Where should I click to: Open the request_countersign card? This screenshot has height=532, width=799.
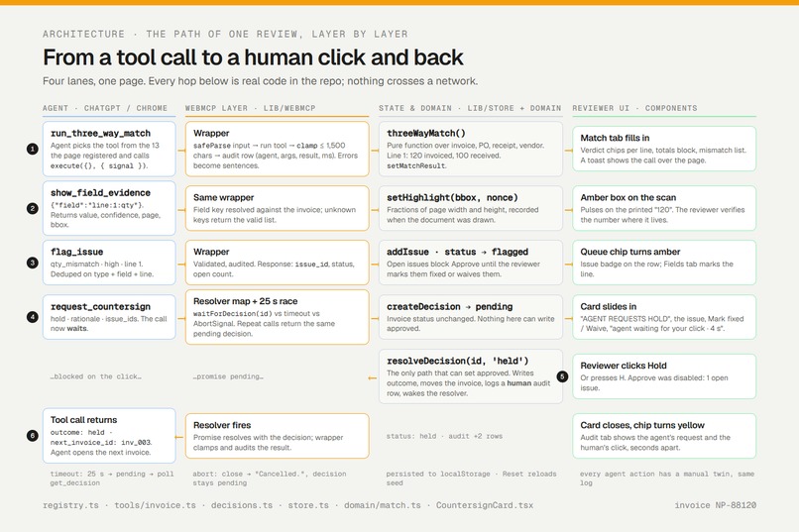[x=109, y=317]
